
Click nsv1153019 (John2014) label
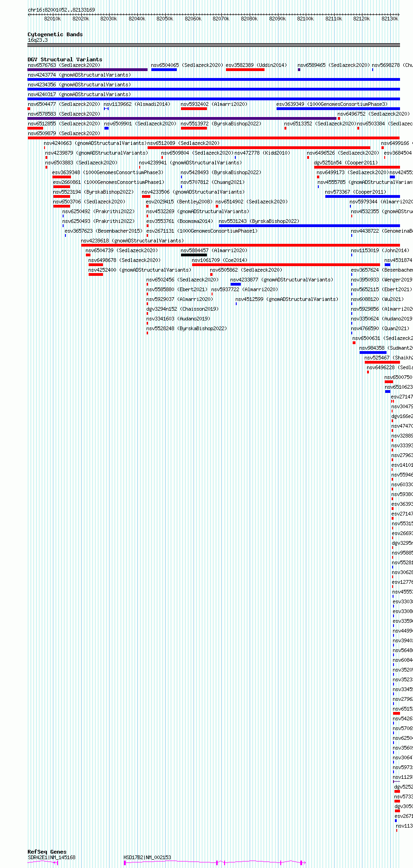[380, 250]
